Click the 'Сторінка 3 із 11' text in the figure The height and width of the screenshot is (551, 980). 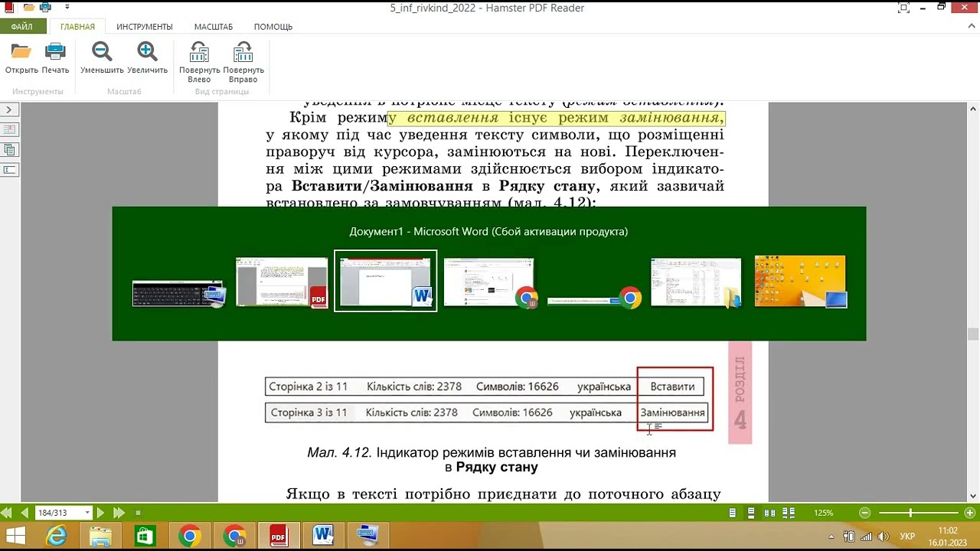[x=309, y=412]
